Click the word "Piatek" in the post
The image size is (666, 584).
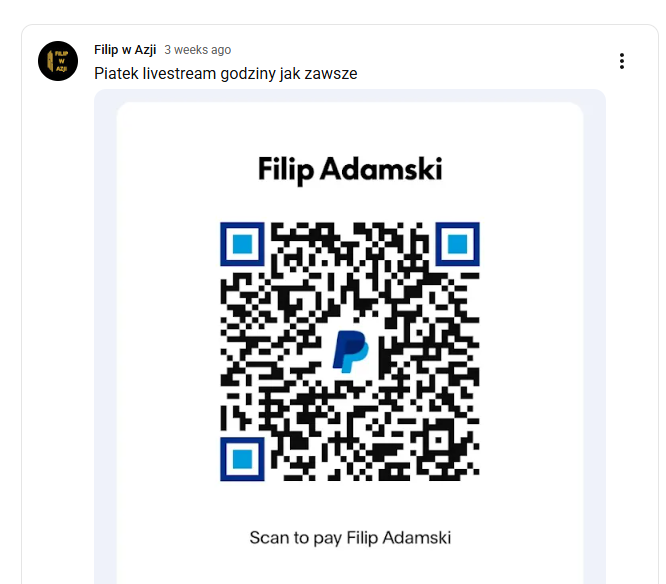coord(116,73)
